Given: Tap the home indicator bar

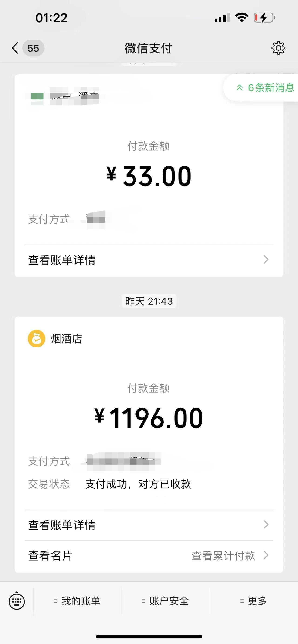Looking at the screenshot, I should 149,637.
